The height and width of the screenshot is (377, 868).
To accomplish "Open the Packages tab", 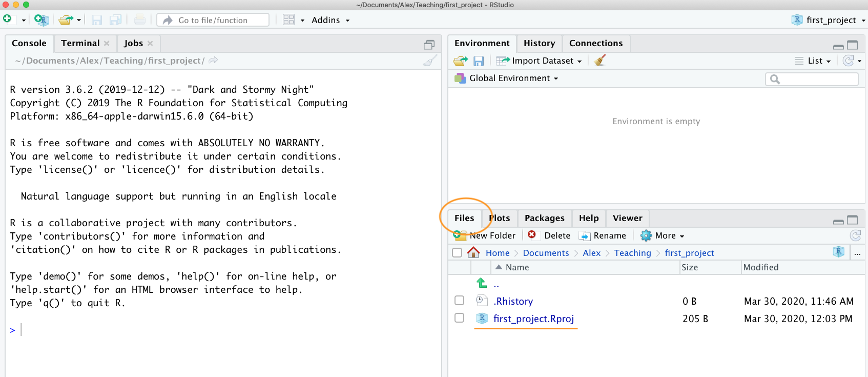I will click(544, 218).
